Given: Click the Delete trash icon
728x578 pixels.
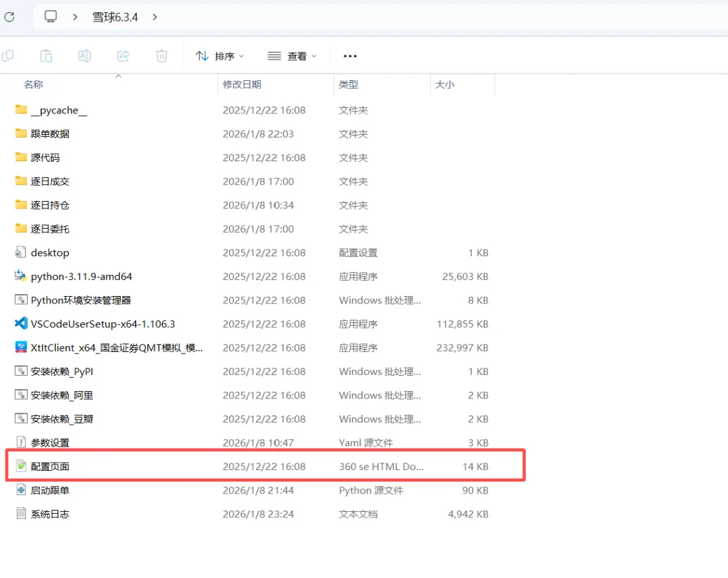Looking at the screenshot, I should 162,56.
